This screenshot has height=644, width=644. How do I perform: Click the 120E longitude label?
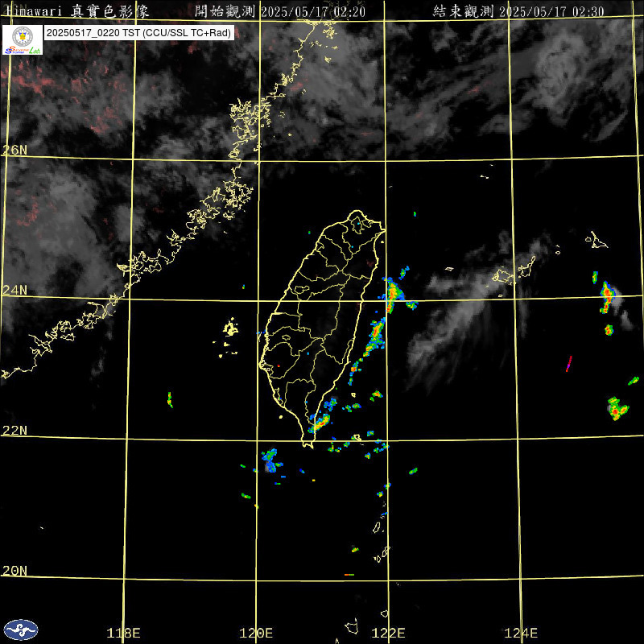click(x=256, y=633)
